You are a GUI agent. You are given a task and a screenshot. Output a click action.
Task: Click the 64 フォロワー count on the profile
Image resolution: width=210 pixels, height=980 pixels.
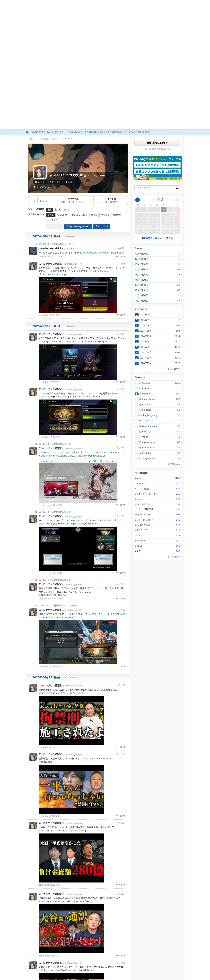pyautogui.click(x=56, y=182)
